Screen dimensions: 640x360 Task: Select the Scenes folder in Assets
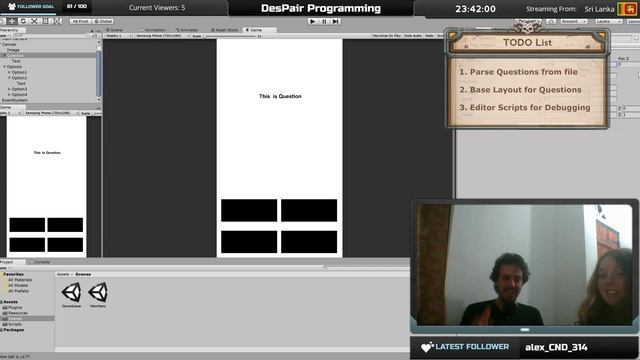pyautogui.click(x=27, y=318)
